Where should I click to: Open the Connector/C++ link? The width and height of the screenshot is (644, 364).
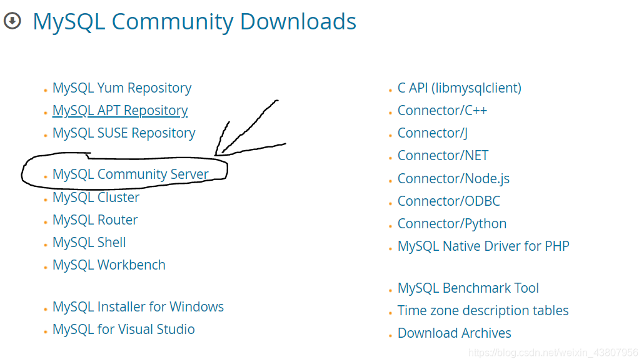[x=442, y=111]
